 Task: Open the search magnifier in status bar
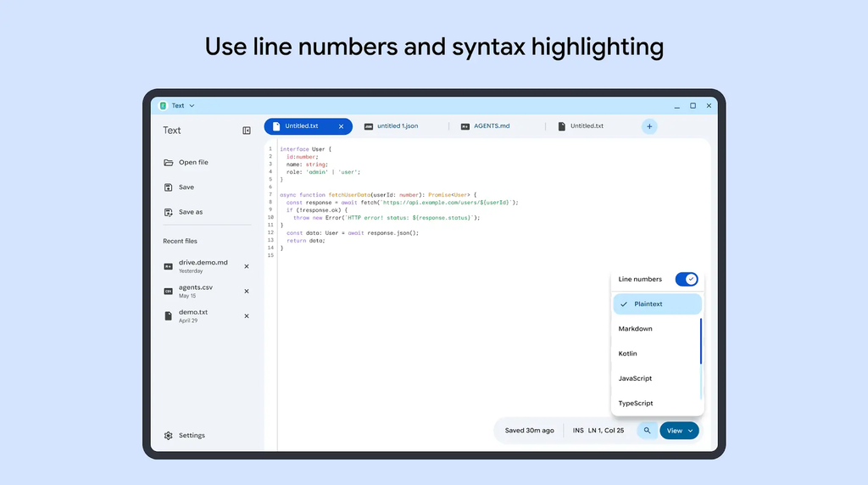pyautogui.click(x=647, y=431)
